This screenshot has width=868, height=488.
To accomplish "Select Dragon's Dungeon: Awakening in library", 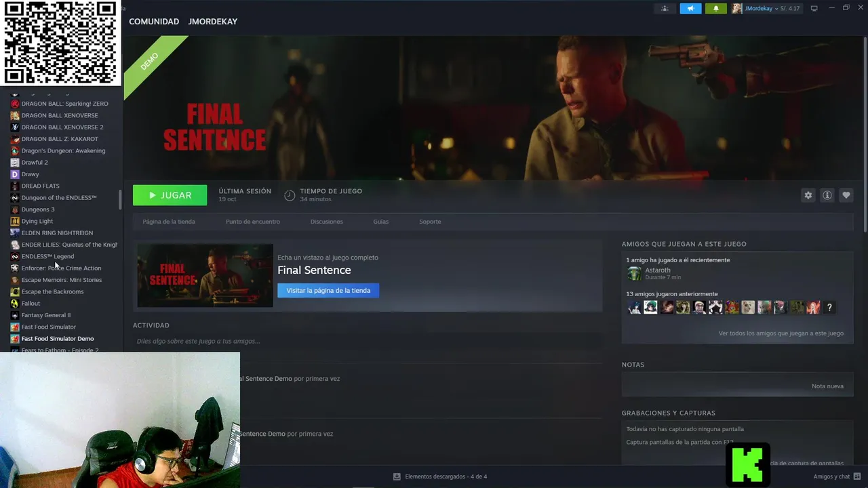I will click(x=63, y=150).
